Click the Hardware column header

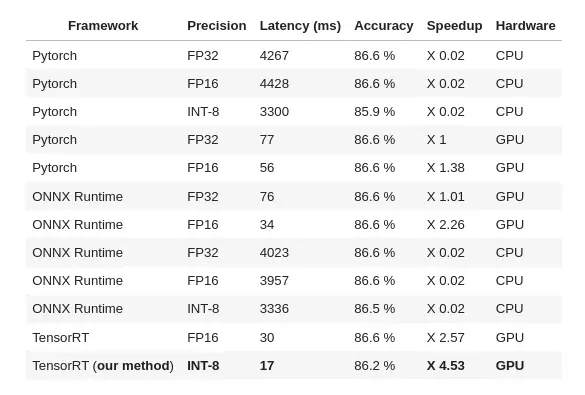tap(525, 26)
